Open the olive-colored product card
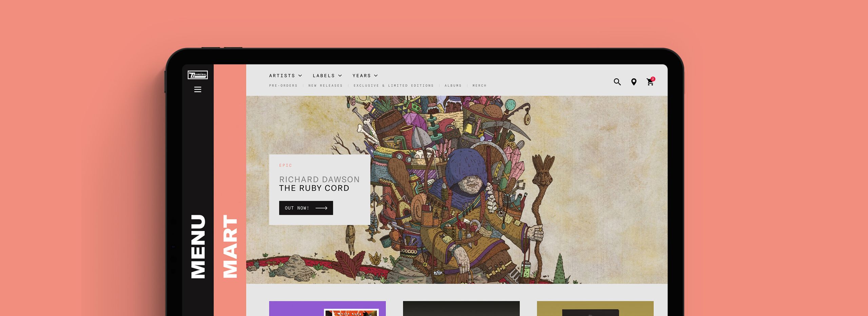 coord(595,309)
